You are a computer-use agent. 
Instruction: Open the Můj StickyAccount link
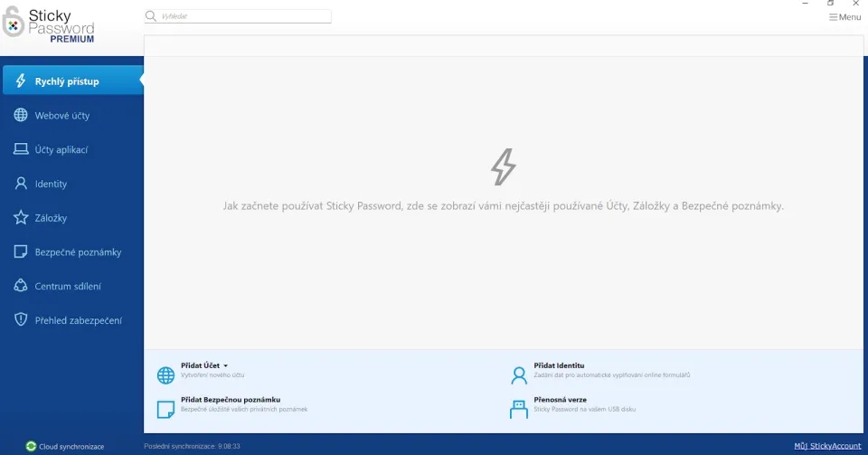[x=827, y=446]
